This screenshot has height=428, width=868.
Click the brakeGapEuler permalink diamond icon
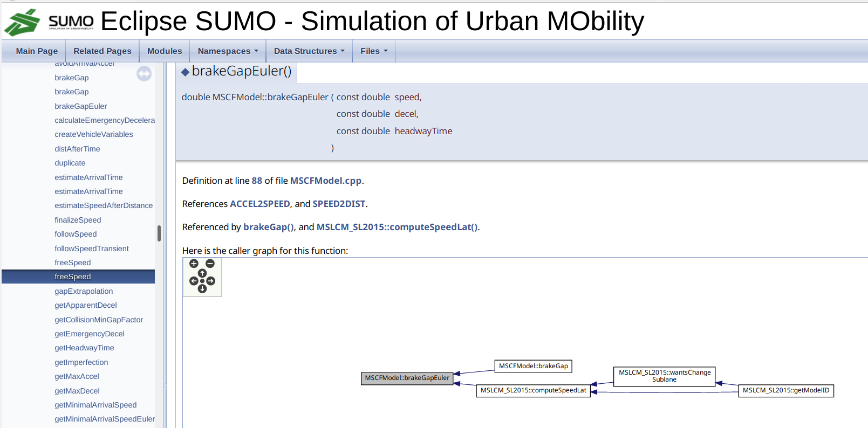185,72
